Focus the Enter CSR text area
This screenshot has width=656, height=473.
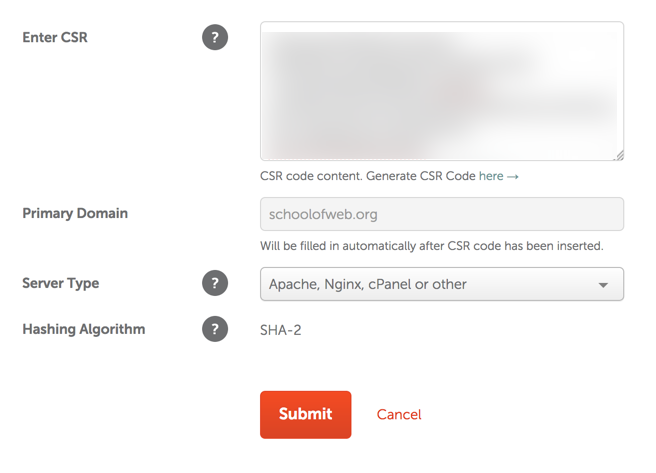click(x=442, y=91)
